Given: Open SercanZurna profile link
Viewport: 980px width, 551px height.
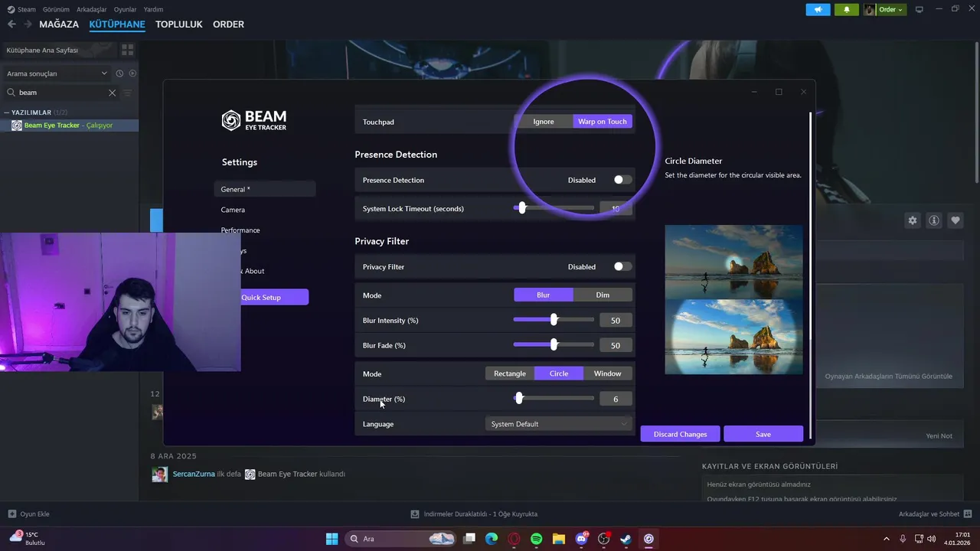Looking at the screenshot, I should click(193, 474).
